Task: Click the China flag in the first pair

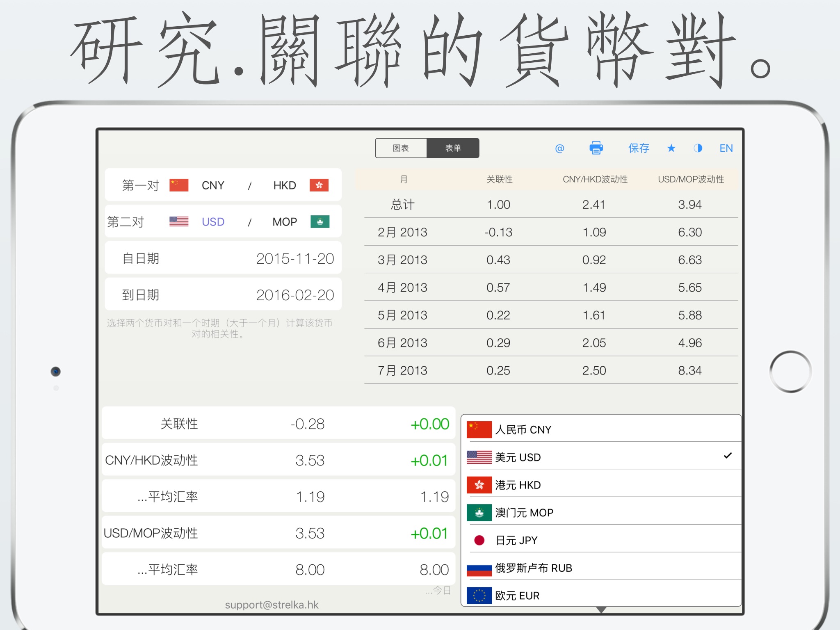Action: pyautogui.click(x=179, y=185)
